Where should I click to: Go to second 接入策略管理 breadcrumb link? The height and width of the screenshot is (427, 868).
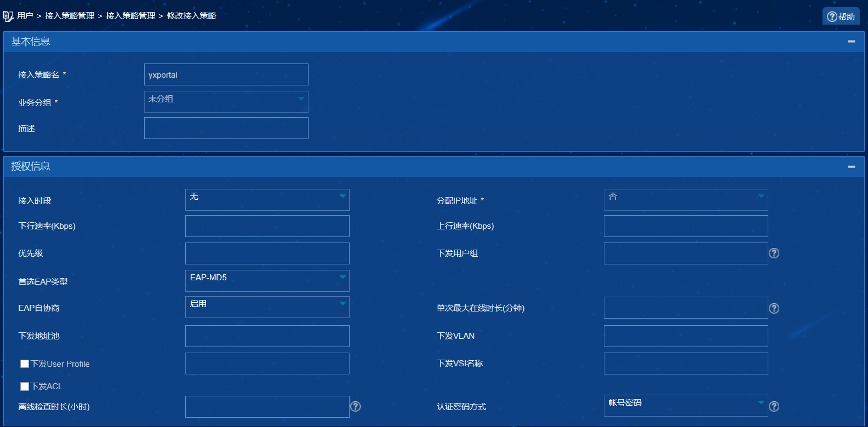pos(130,16)
